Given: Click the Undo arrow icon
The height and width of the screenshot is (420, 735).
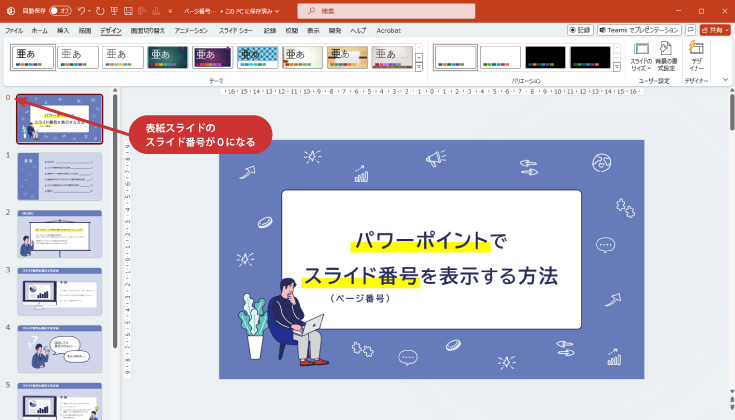Looking at the screenshot, I should (82, 11).
